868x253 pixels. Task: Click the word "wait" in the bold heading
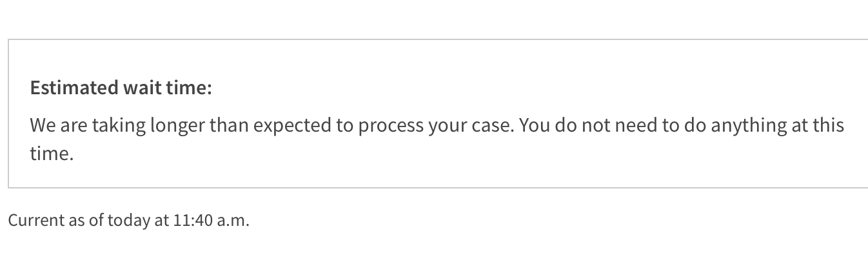pos(141,88)
